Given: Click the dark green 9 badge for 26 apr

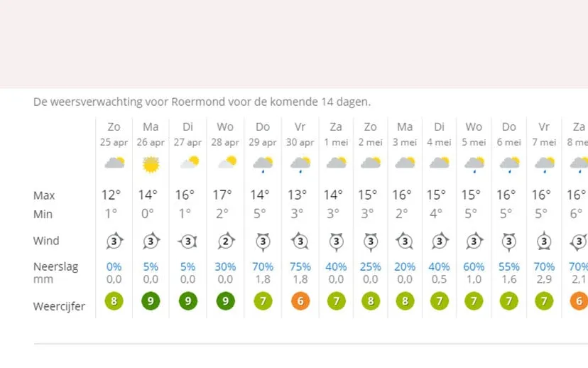Looking at the screenshot, I should pyautogui.click(x=151, y=302).
